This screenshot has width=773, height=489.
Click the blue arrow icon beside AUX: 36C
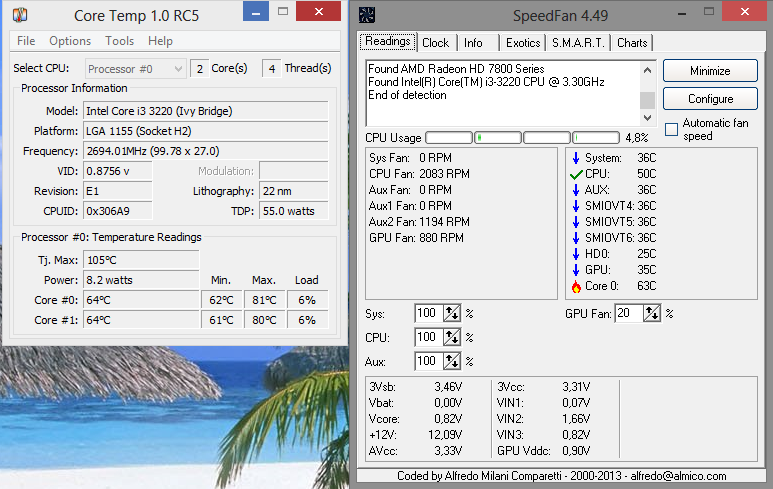[x=575, y=190]
